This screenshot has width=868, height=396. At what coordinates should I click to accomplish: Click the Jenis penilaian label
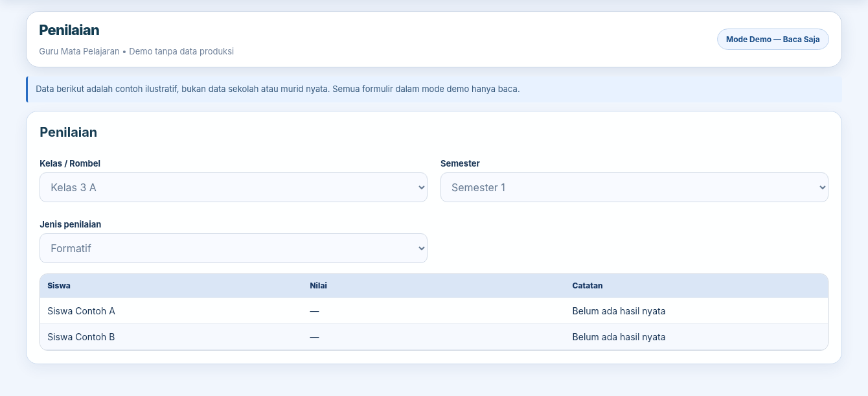point(71,224)
